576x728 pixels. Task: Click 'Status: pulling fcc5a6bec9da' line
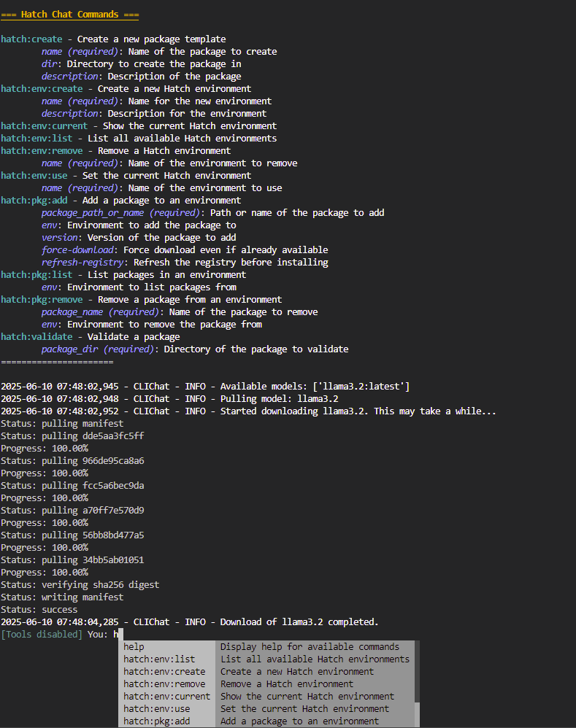click(72, 486)
